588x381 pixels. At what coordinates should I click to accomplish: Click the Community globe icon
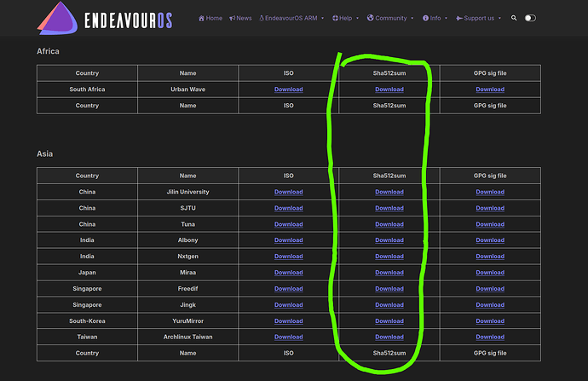370,18
